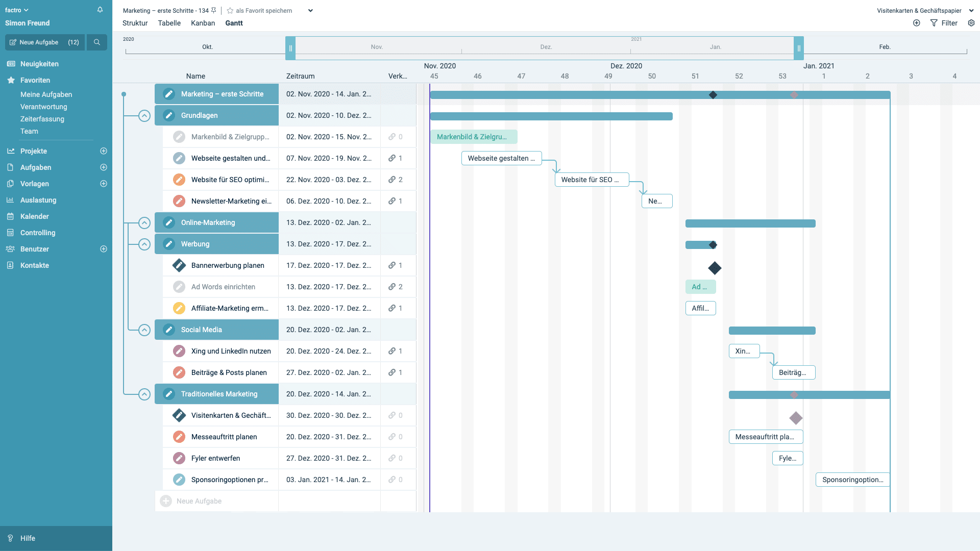Click status icon of Affiliate-Marketing
Screen dimensions: 980x551
click(x=179, y=308)
